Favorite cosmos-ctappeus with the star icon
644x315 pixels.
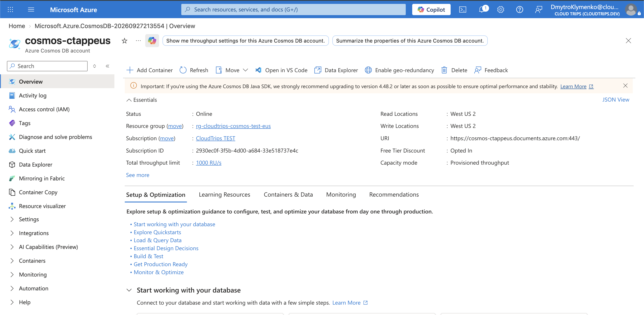click(125, 41)
